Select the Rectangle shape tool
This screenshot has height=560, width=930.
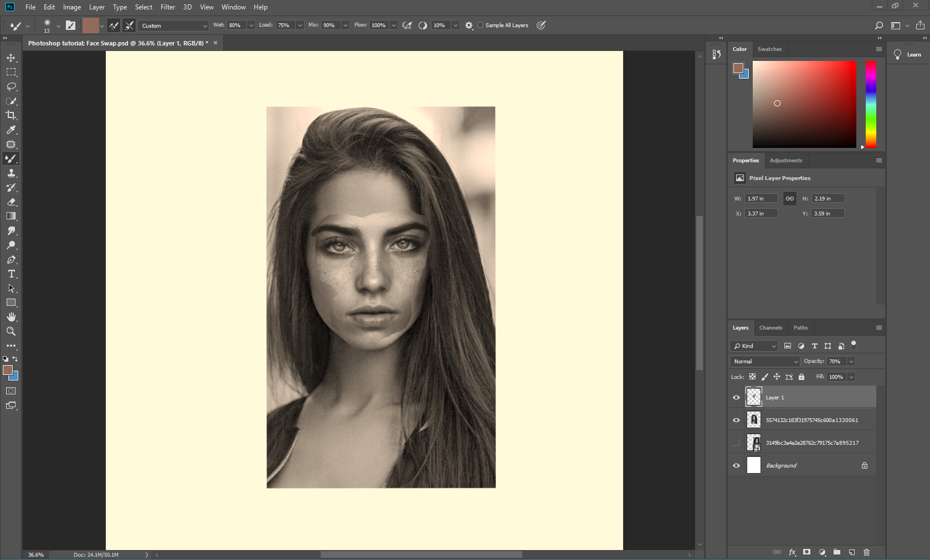tap(11, 302)
